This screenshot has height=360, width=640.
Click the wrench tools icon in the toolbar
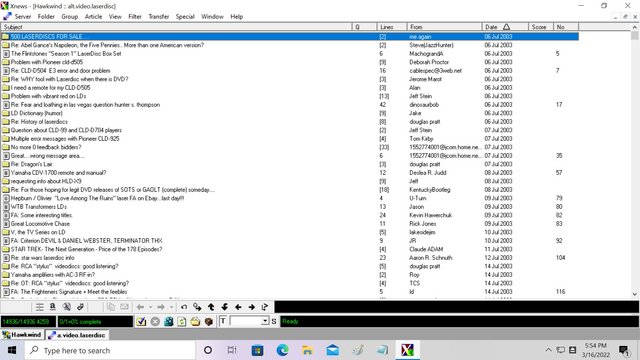pyautogui.click(x=67, y=307)
